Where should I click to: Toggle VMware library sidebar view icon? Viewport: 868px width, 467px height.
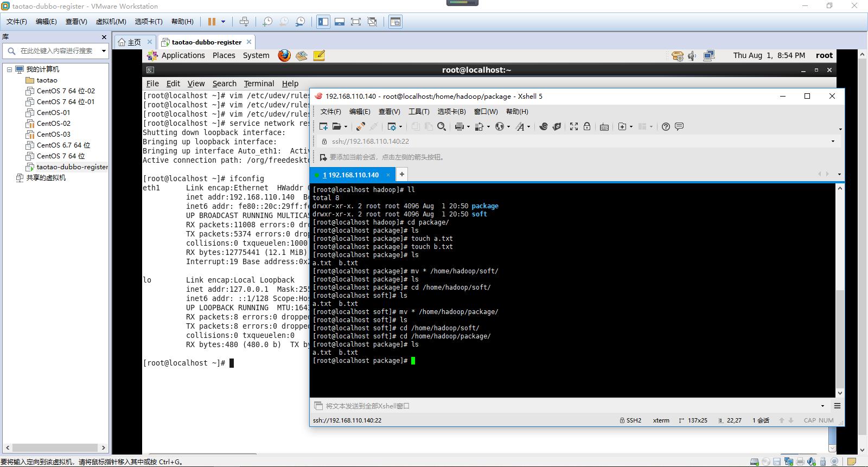(x=323, y=22)
